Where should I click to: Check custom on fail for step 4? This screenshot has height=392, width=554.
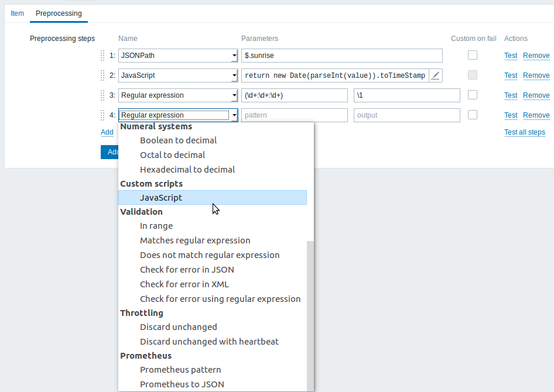pos(473,115)
